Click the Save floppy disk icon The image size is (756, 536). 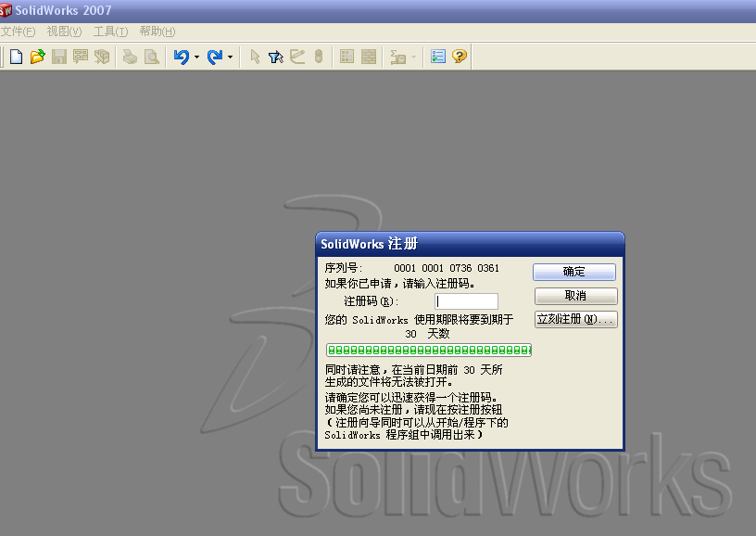pyautogui.click(x=58, y=57)
